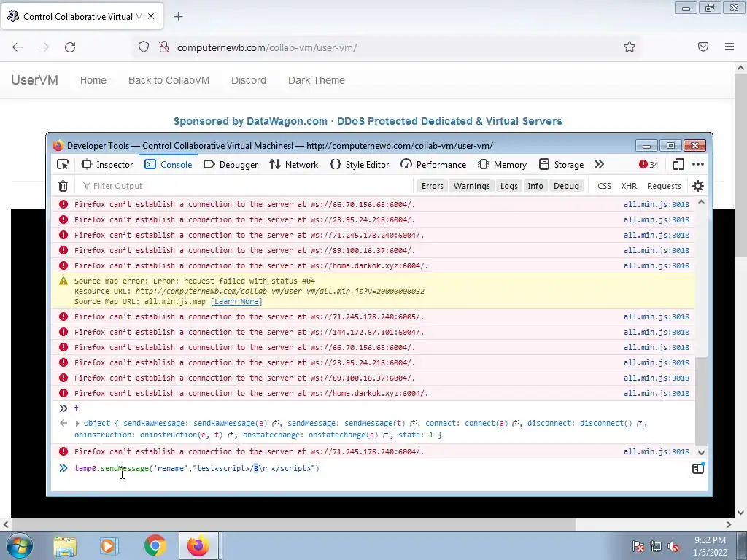This screenshot has height=560, width=747.
Task: Switch to Dark Theme
Action: (x=317, y=80)
